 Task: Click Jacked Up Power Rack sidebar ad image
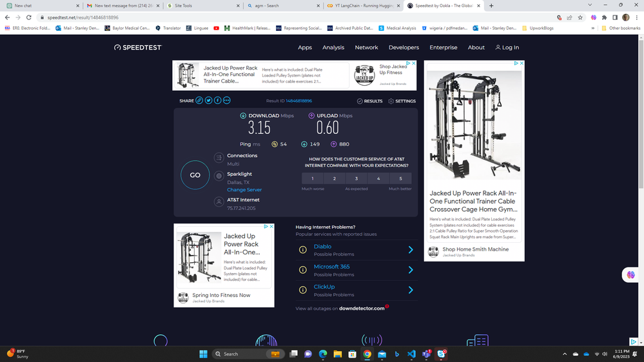[x=474, y=126]
